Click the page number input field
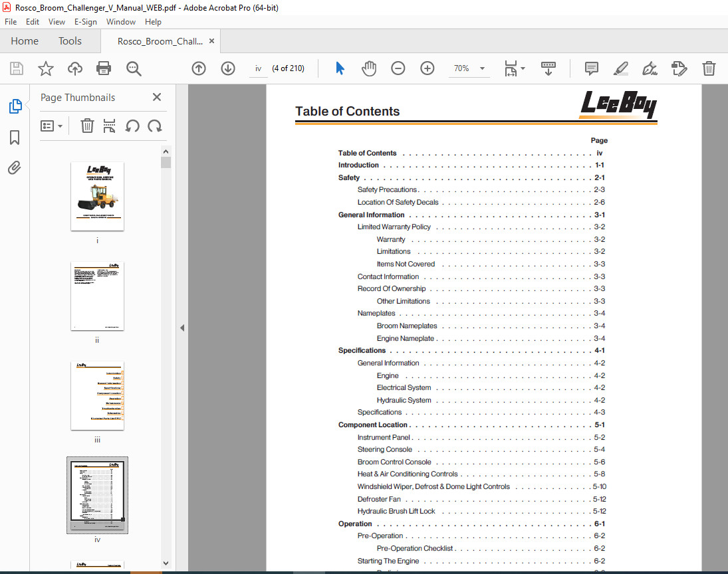The image size is (728, 574). point(258,68)
